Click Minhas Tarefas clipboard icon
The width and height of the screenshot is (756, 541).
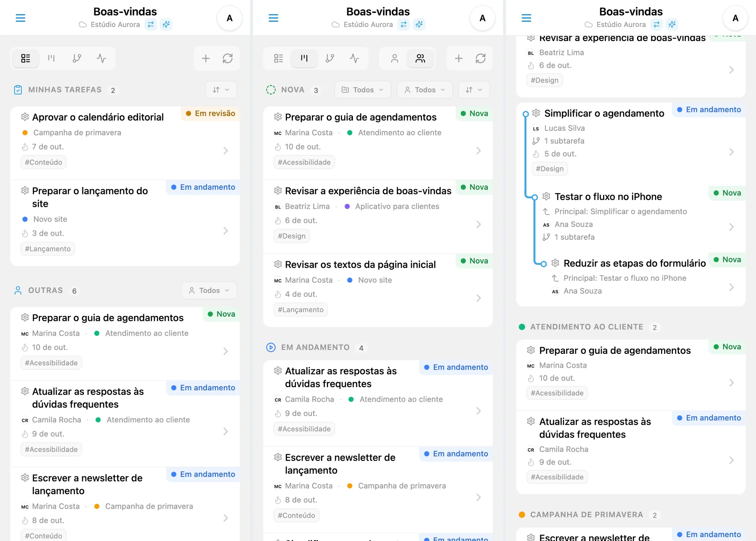(18, 90)
